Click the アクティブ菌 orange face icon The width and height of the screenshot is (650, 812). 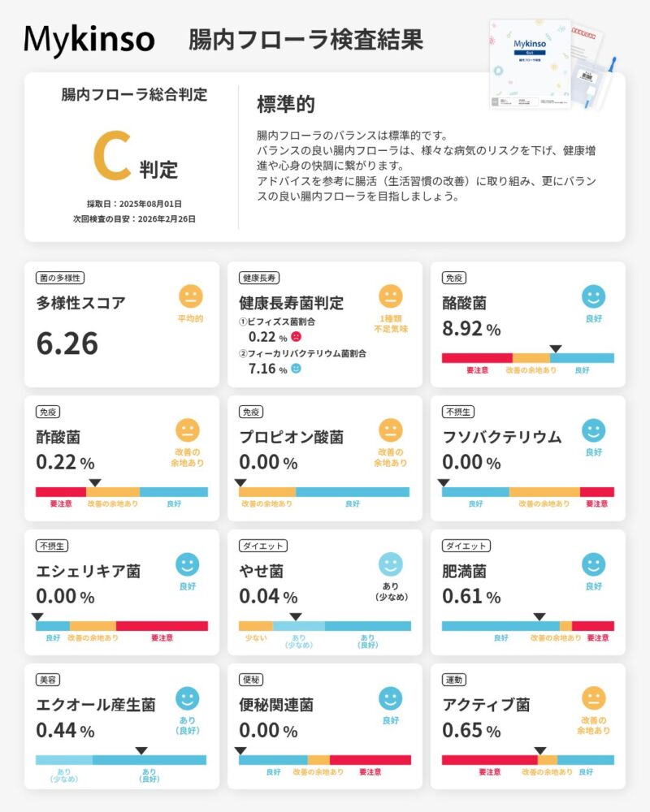[594, 698]
